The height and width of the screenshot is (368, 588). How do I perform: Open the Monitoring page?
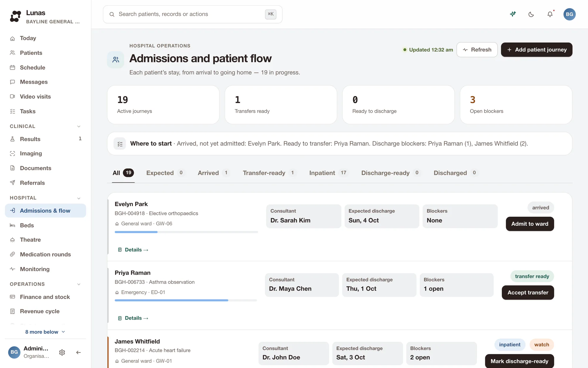(46, 269)
